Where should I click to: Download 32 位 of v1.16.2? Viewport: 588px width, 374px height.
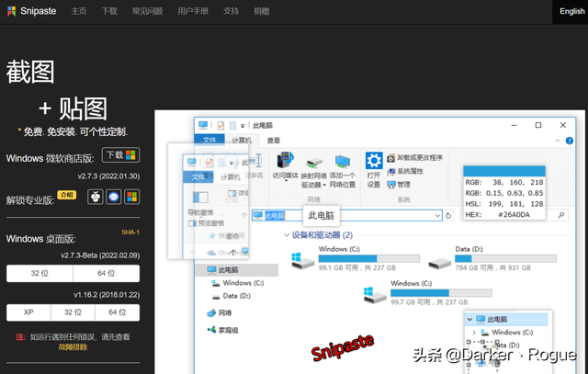point(73,312)
